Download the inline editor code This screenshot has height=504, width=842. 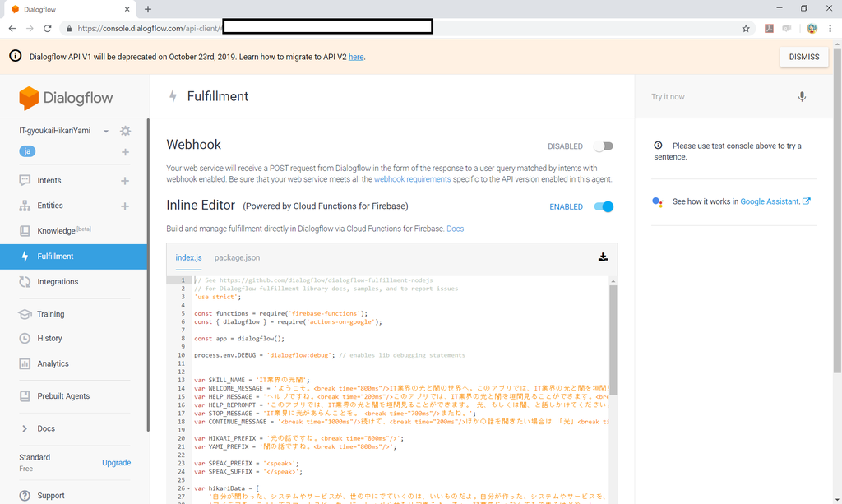pyautogui.click(x=603, y=257)
